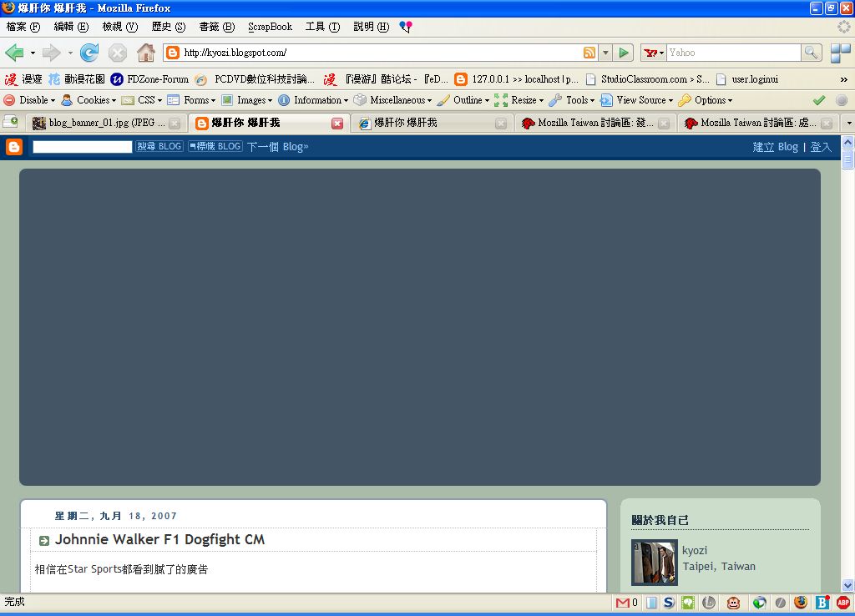The height and width of the screenshot is (616, 855).
Task: Open the ScrapBook menu
Action: [270, 27]
